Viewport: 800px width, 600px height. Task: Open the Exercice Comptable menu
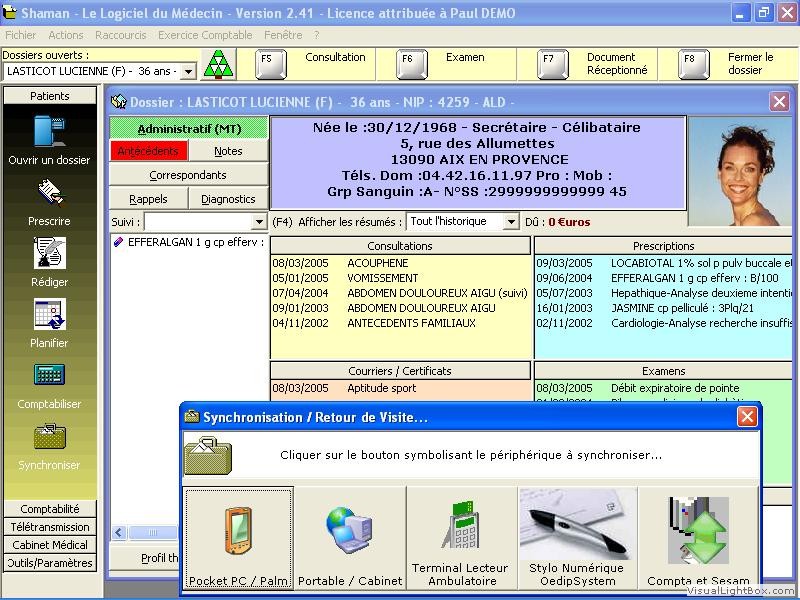tap(205, 35)
